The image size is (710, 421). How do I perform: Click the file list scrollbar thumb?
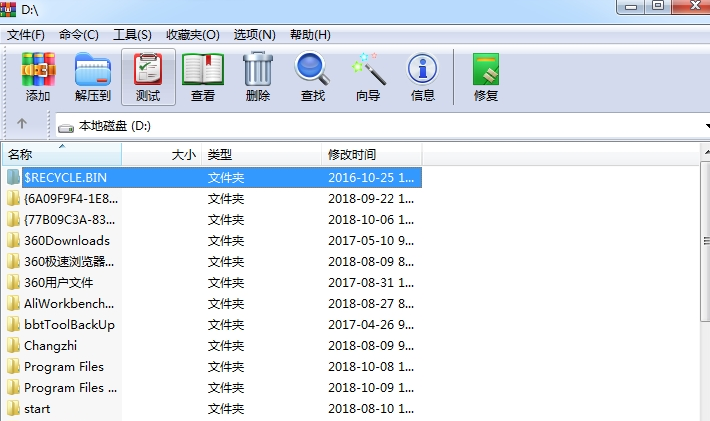706,242
